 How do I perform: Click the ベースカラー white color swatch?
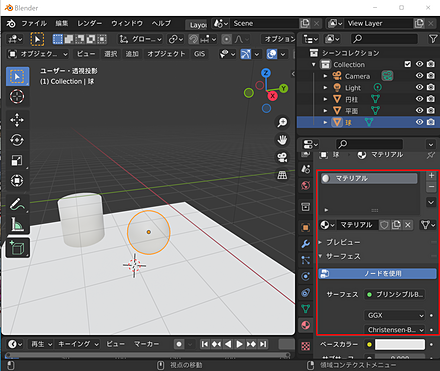[x=400, y=344]
